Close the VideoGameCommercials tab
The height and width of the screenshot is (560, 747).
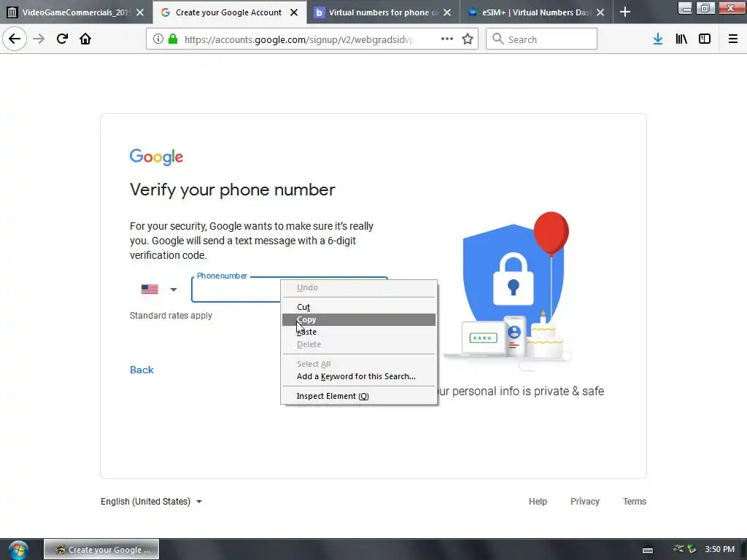(140, 12)
